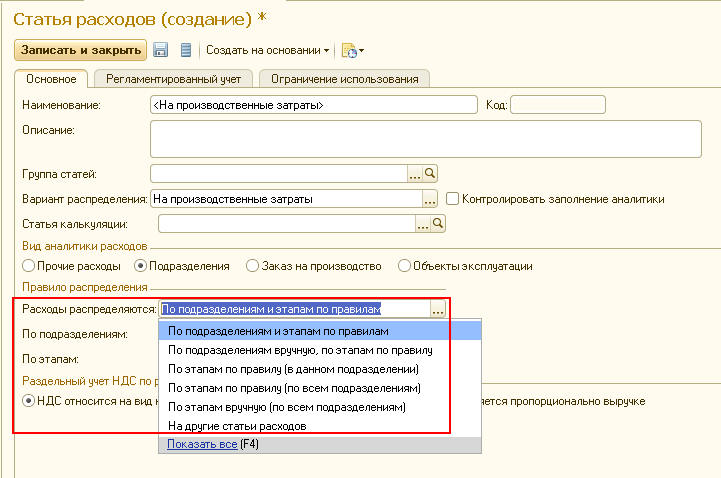Choose По этапам вручную (по всем подразделениям)
Image resolution: width=721 pixels, height=478 pixels.
320,407
